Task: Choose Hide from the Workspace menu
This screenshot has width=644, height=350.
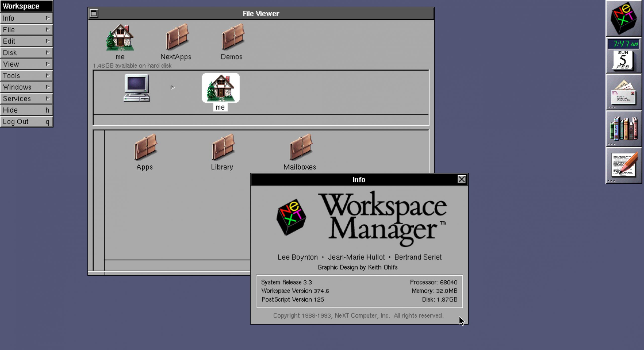Action: (26, 110)
